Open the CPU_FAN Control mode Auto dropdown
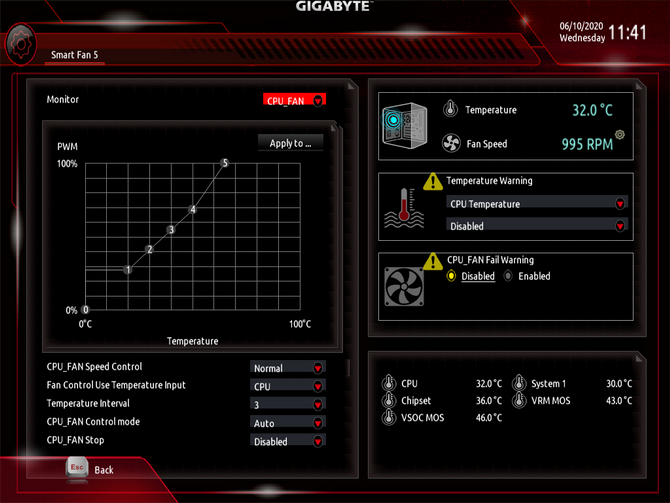This screenshot has height=503, width=670. (288, 423)
